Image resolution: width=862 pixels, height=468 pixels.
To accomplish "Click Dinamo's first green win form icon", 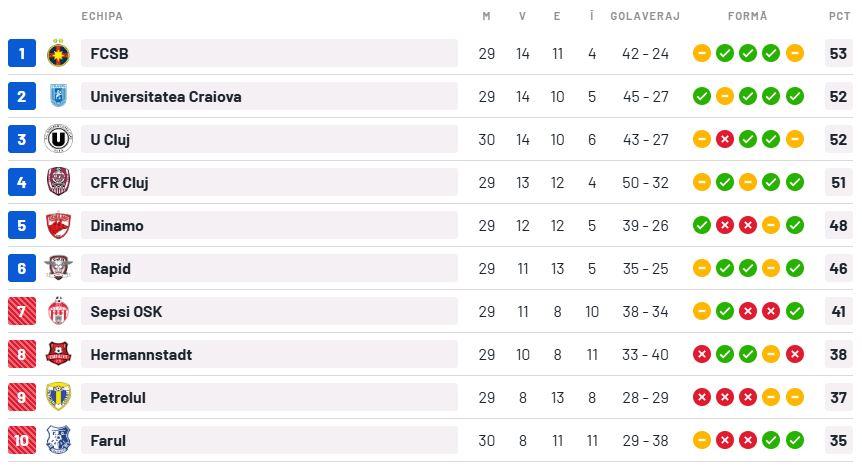I will [x=702, y=226].
